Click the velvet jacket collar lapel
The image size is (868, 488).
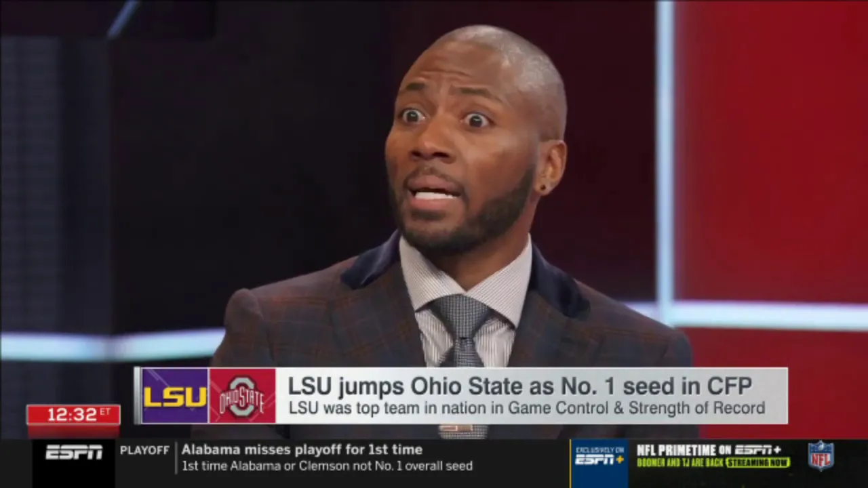pos(370,262)
